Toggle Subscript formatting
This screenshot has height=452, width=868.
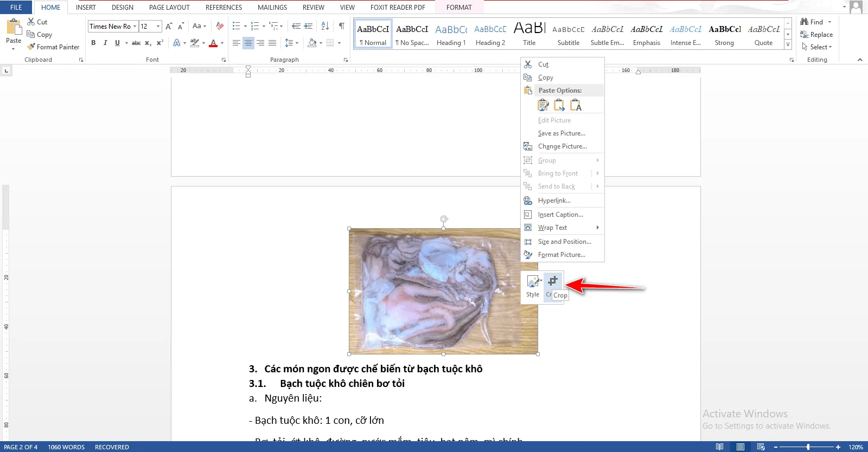(148, 43)
